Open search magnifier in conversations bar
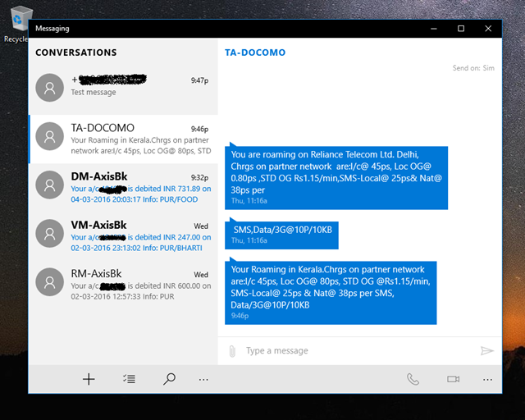 (169, 379)
